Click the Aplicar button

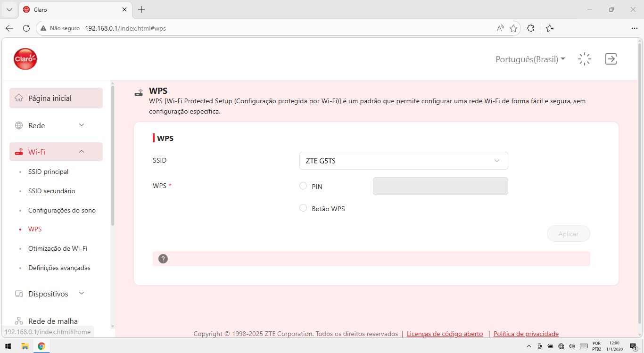(x=569, y=234)
